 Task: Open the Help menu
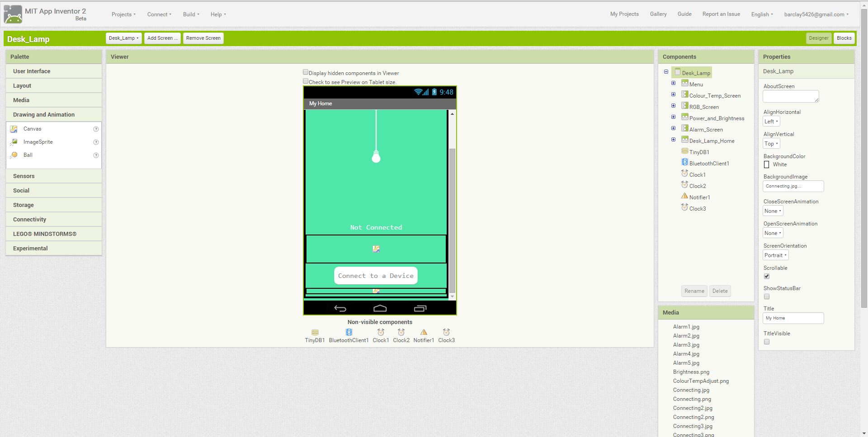click(x=218, y=14)
